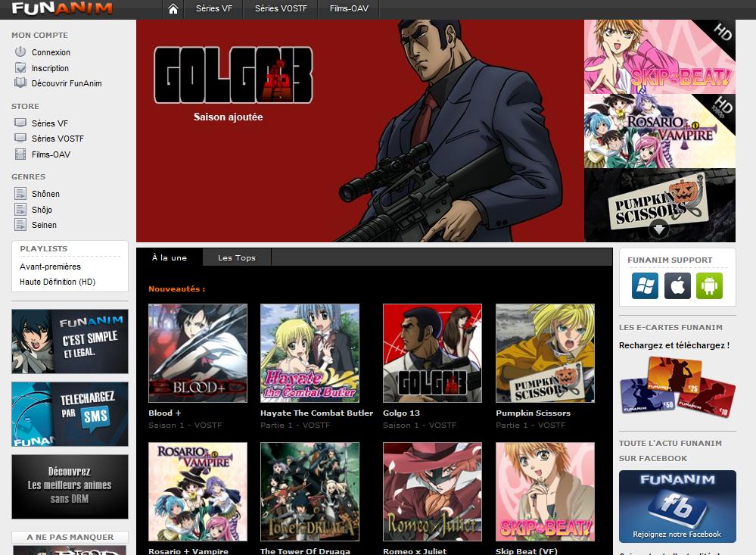Viewport: 756px width, 555px height.
Task: Open the Seinen genre link
Action: tap(44, 225)
